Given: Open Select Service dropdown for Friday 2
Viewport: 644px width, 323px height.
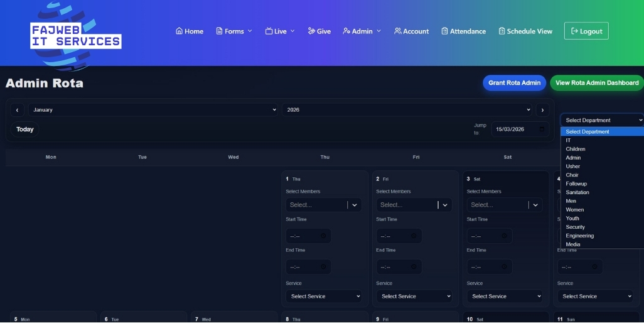Looking at the screenshot, I should [414, 296].
